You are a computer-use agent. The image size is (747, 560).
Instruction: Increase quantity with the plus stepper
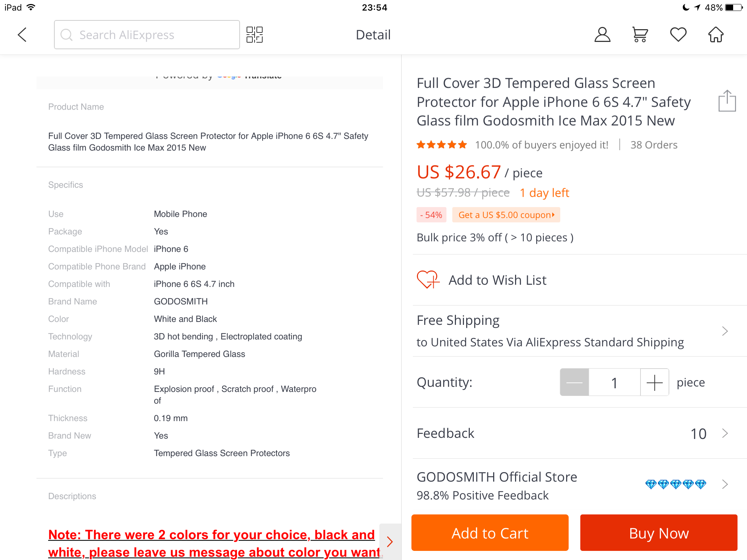coord(654,382)
